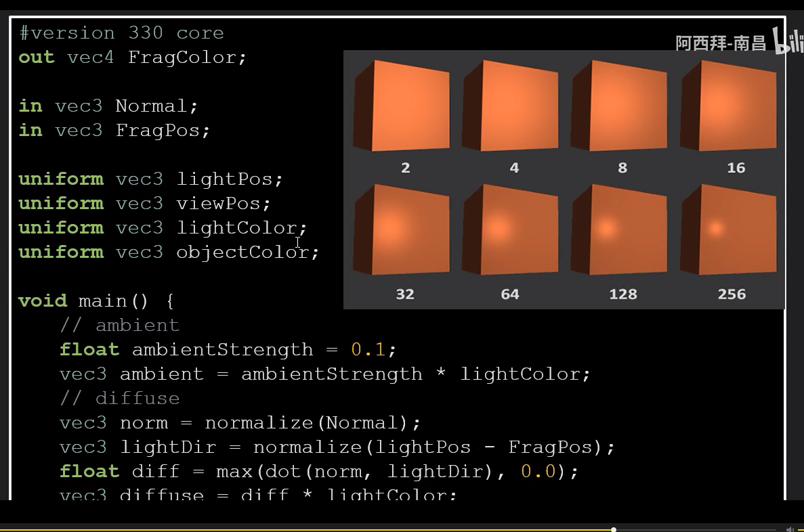Click the objectColor uniform declaration
Screen dimensions: 804x532
coord(169,252)
